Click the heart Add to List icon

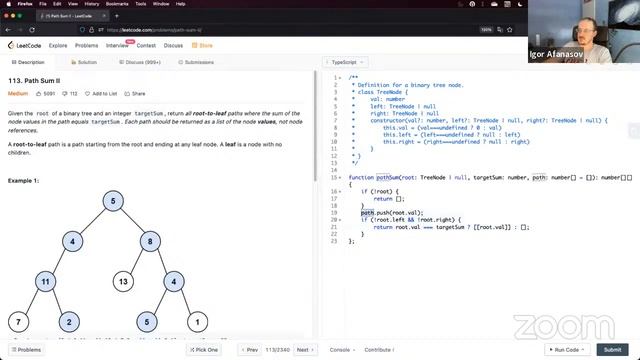pyautogui.click(x=87, y=93)
